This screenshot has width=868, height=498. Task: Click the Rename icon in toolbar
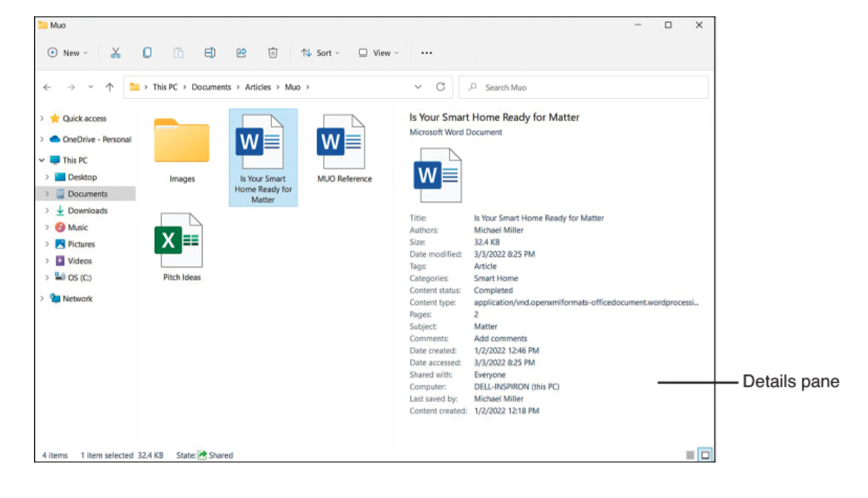209,53
